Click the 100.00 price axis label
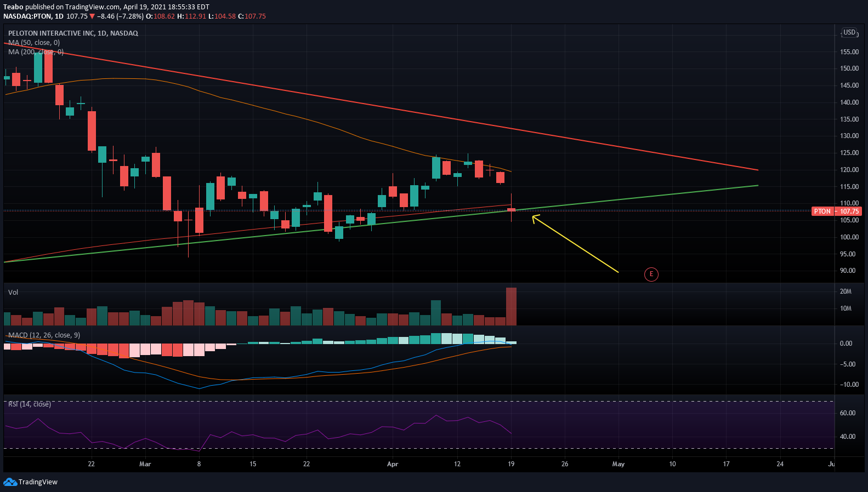Image resolution: width=868 pixels, height=492 pixels. click(849, 237)
